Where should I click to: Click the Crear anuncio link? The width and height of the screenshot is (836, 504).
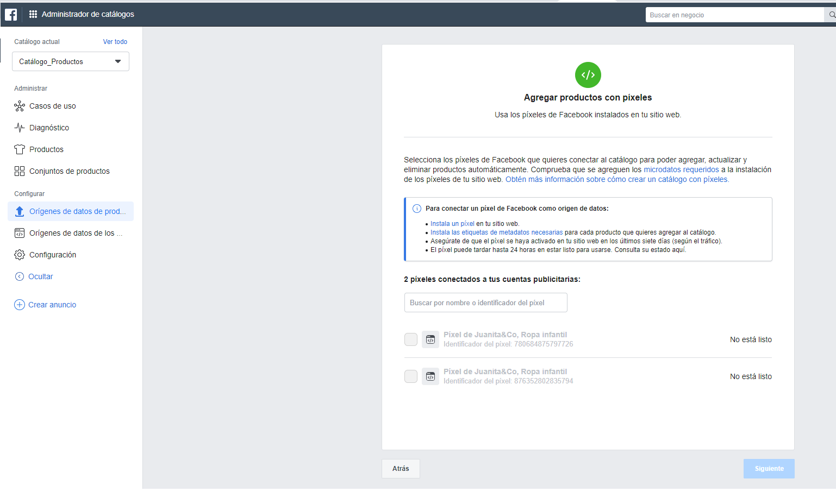coord(52,305)
